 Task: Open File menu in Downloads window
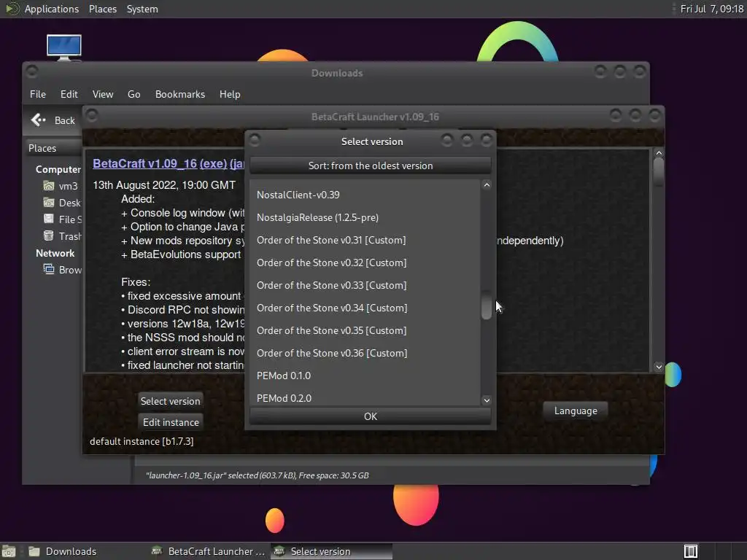point(38,94)
